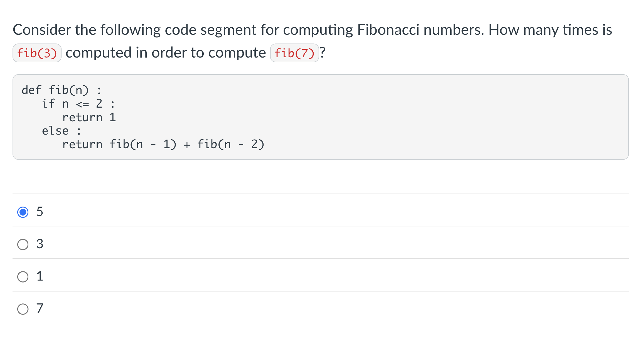Select the radio button for answer 5
This screenshot has width=644, height=337.
coord(23,212)
